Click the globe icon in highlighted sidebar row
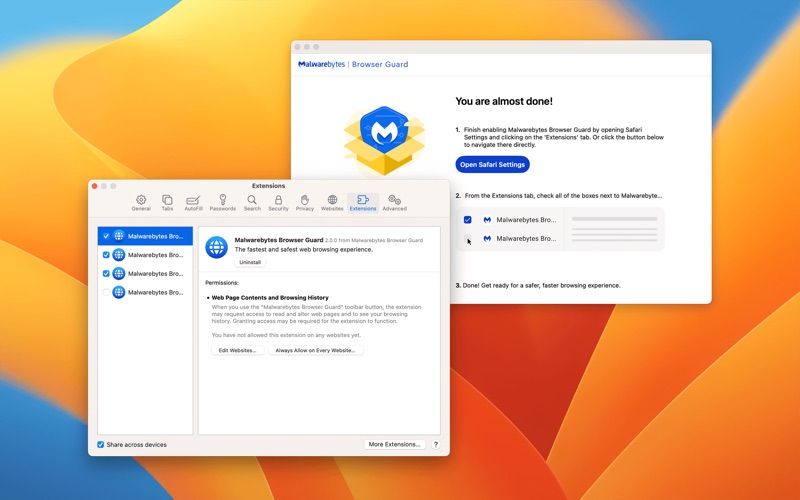This screenshot has height=500, width=800. 119,236
